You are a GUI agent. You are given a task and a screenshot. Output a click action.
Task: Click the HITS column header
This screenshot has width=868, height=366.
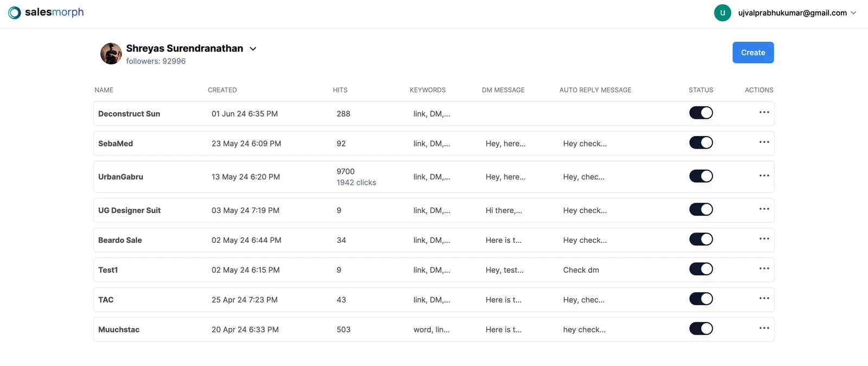coord(340,90)
